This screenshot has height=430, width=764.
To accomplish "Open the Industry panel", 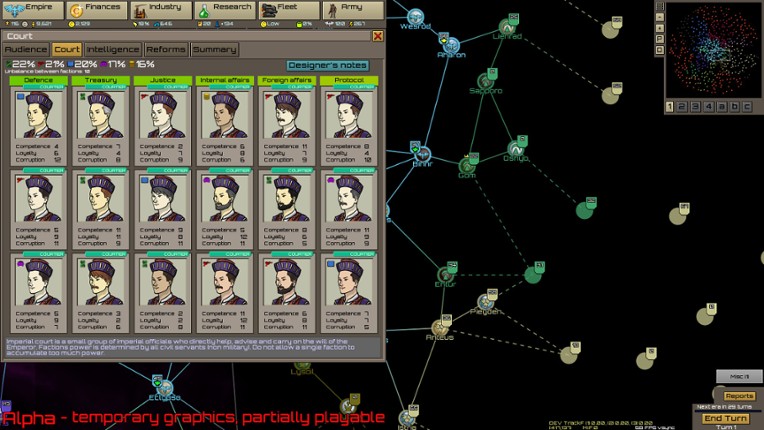I will (159, 10).
